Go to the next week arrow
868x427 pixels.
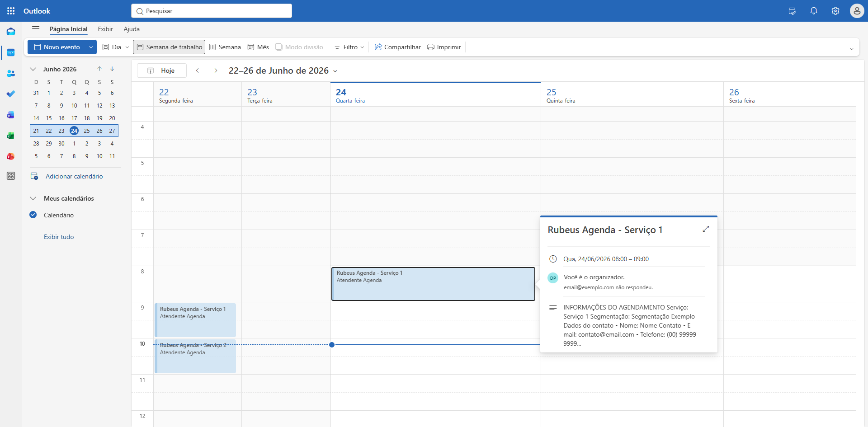[216, 70]
